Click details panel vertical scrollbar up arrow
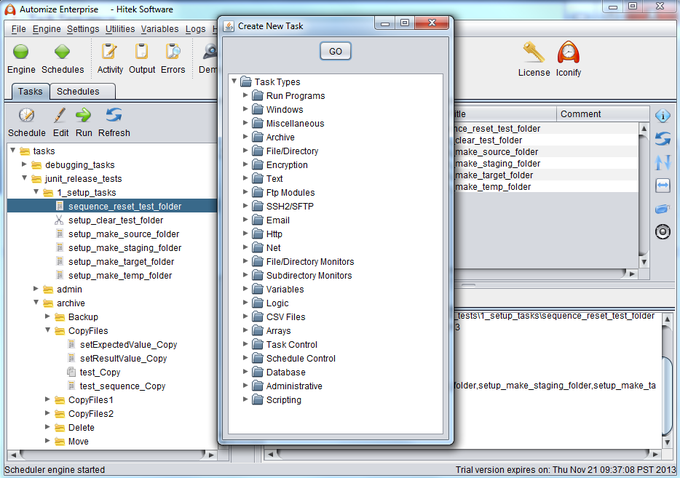This screenshot has height=478, width=680. tap(667, 319)
